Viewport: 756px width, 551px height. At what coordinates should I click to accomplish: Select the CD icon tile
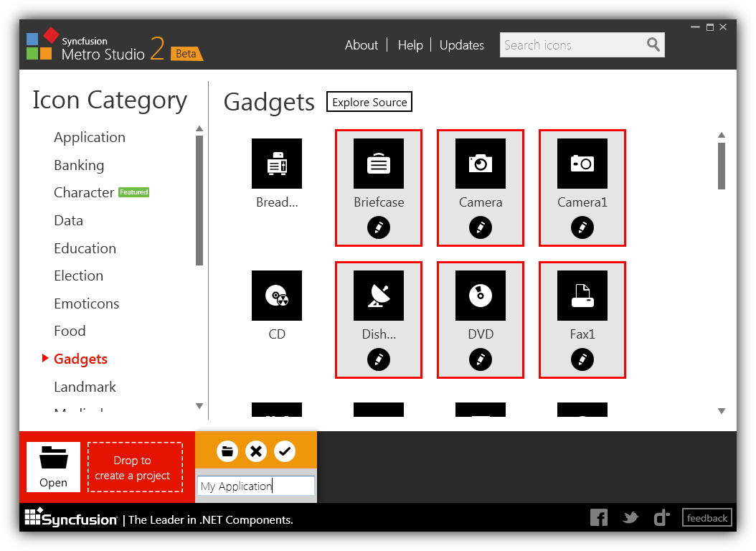(277, 296)
